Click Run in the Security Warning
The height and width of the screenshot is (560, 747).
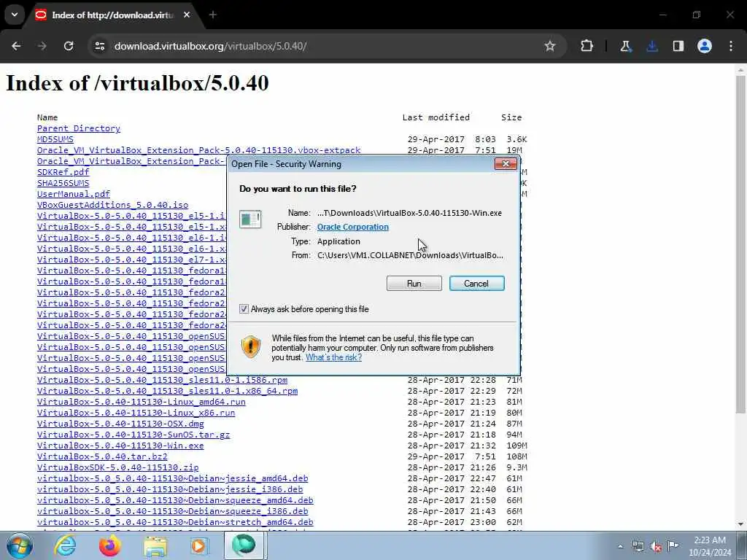[414, 284]
